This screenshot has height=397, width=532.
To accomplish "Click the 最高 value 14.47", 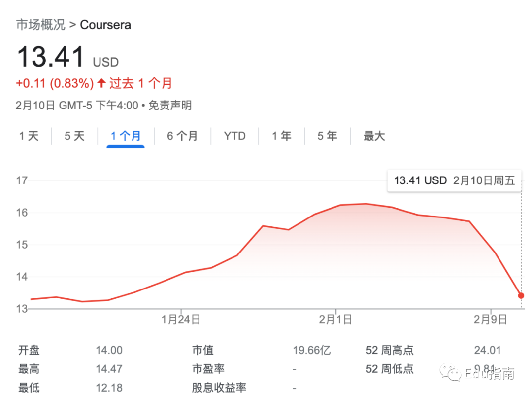I will click(109, 369).
